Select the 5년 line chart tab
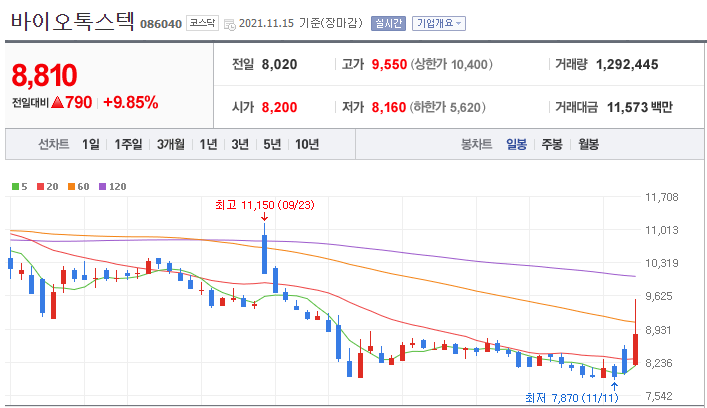Screen dimensions: 707x408 [x=272, y=144]
